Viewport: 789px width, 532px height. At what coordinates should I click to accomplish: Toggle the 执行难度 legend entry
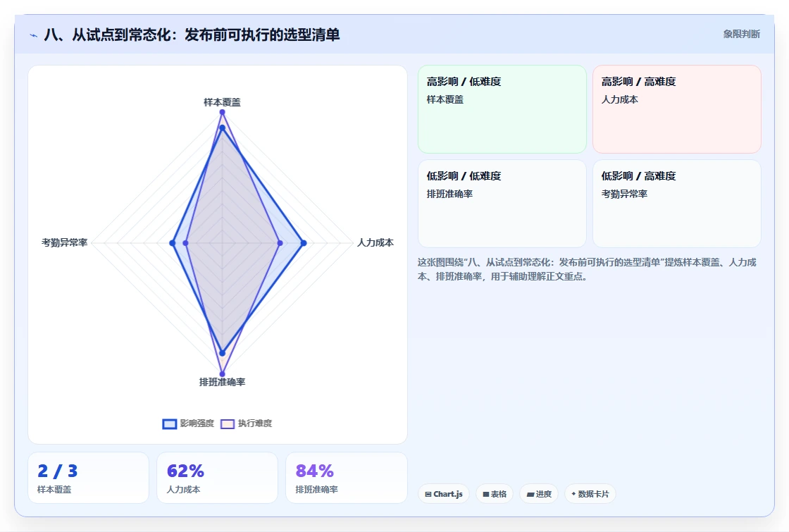click(x=246, y=423)
